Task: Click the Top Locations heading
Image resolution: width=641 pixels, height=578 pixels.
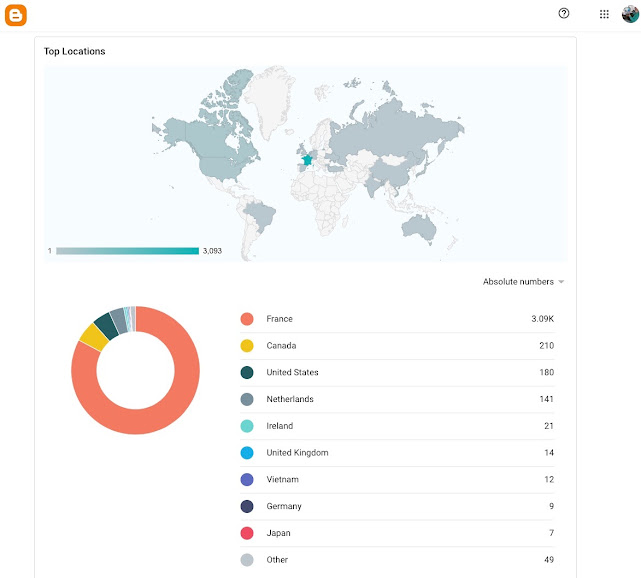Action: coord(74,52)
